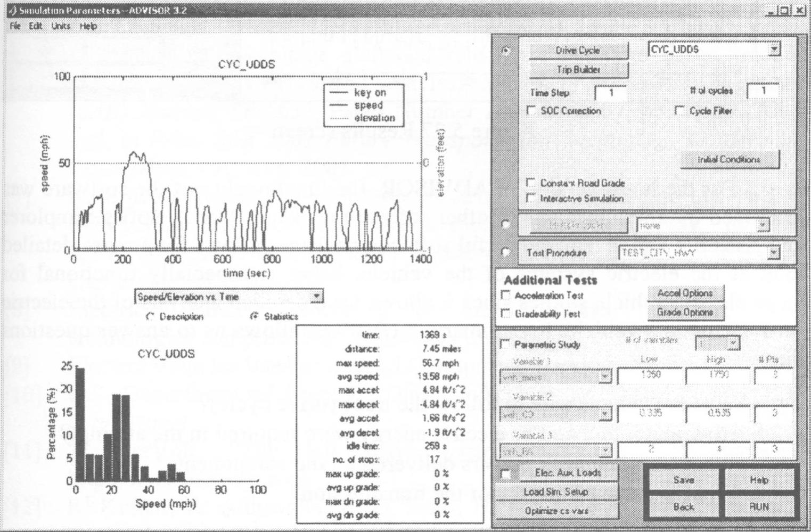Viewport: 811px width, 532px height.
Task: Enable the Cycle Filter checkbox
Action: [x=679, y=110]
